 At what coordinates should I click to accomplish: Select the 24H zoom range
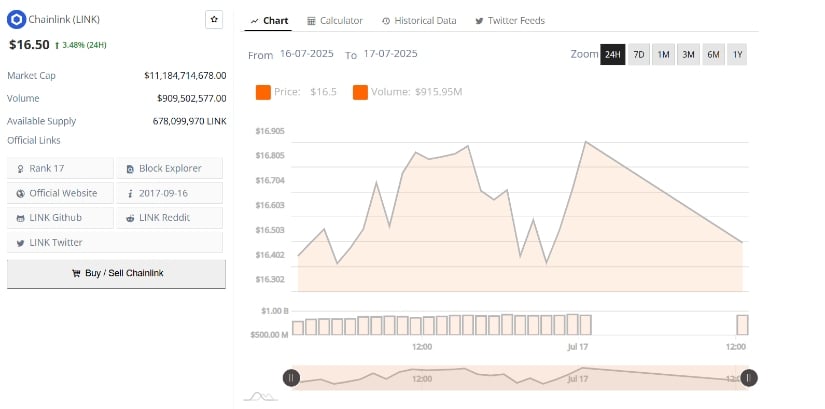(612, 54)
